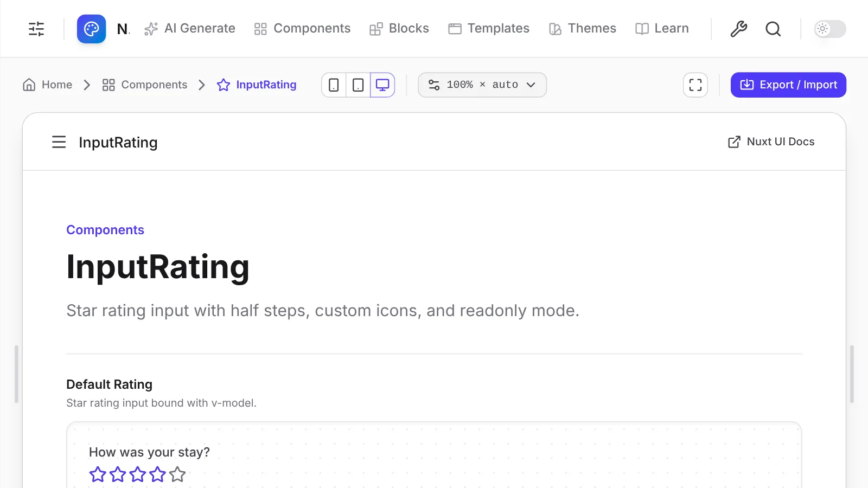The image size is (868, 488).
Task: Rate two stars in the stay rating
Action: pos(118,474)
